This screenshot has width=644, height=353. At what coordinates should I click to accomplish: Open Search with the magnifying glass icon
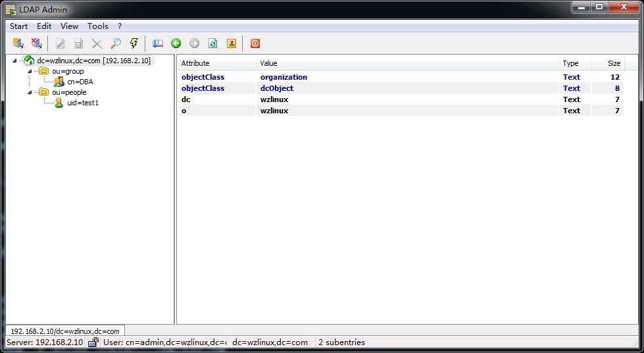(116, 43)
